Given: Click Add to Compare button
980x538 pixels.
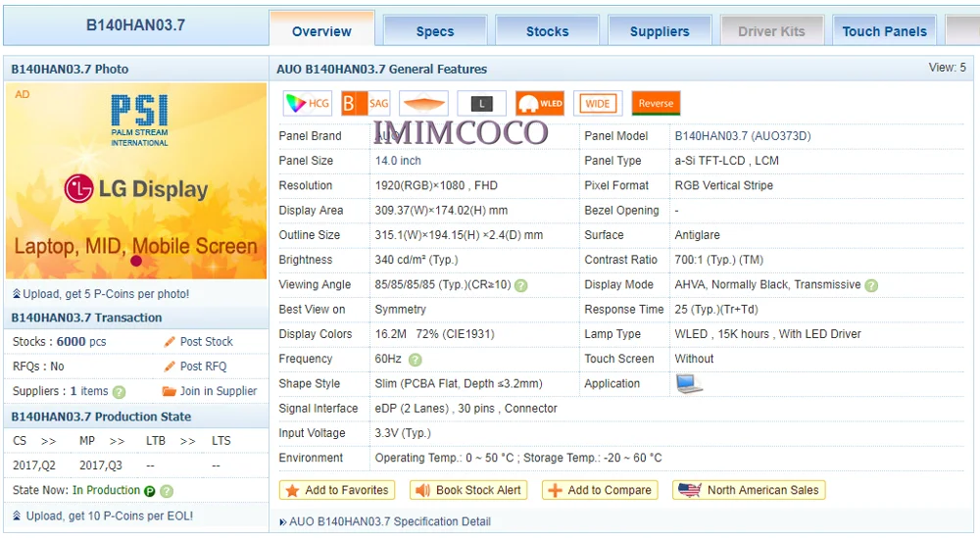Looking at the screenshot, I should (x=600, y=490).
